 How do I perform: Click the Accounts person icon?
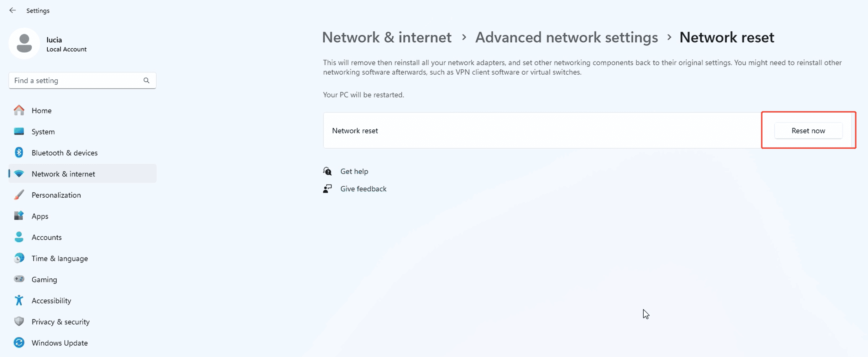19,237
